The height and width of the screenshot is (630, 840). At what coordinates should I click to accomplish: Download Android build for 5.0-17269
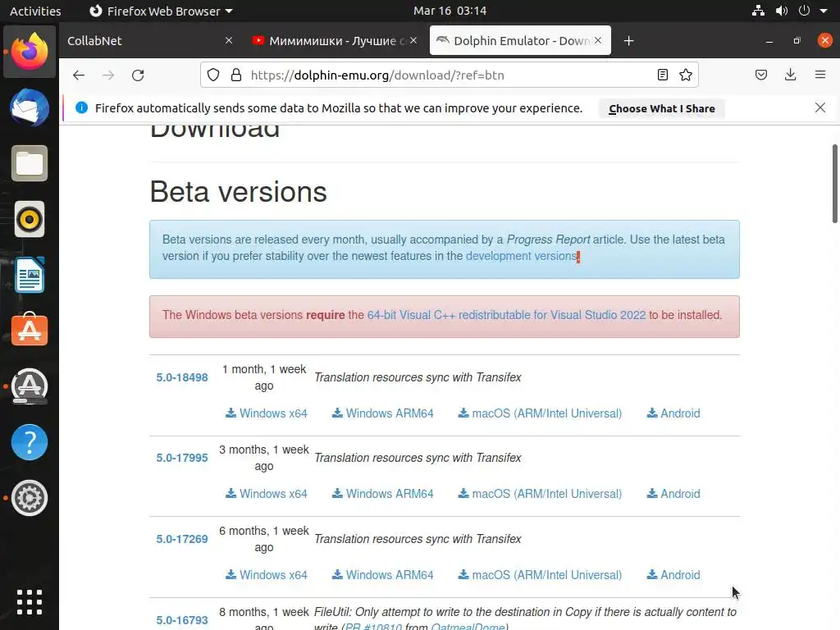point(673,575)
